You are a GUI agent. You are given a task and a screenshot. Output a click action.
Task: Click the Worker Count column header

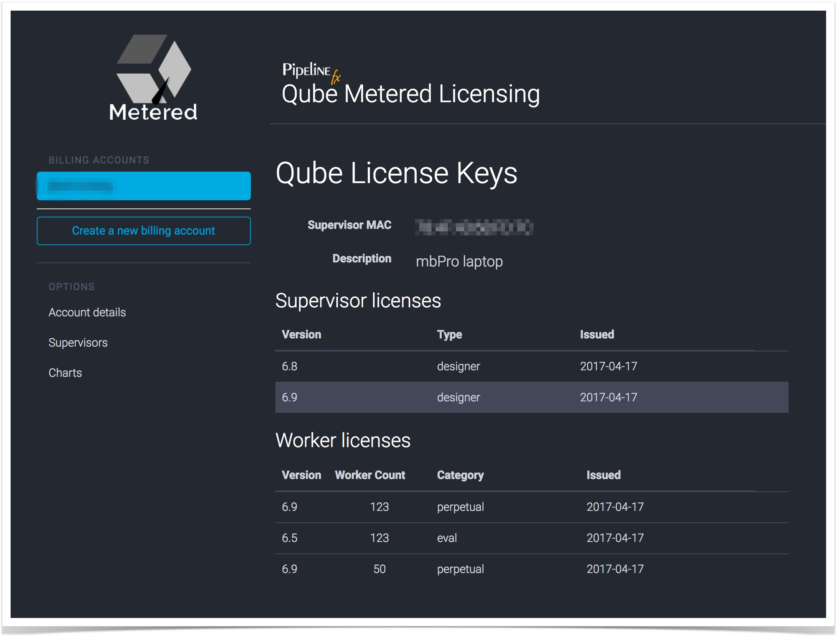(x=370, y=475)
